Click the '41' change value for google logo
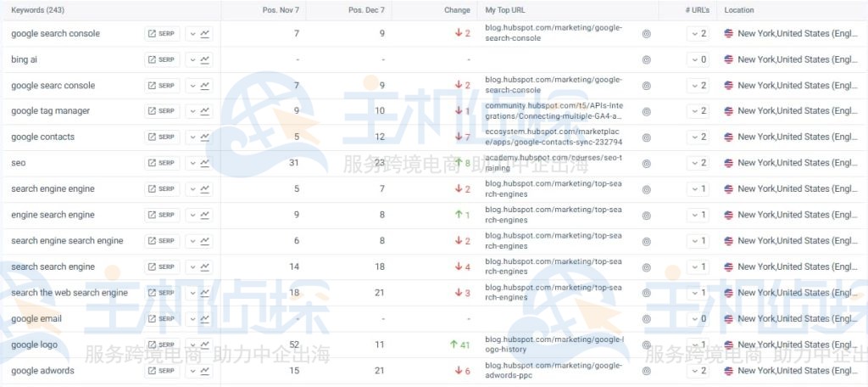868x387 pixels. point(465,345)
